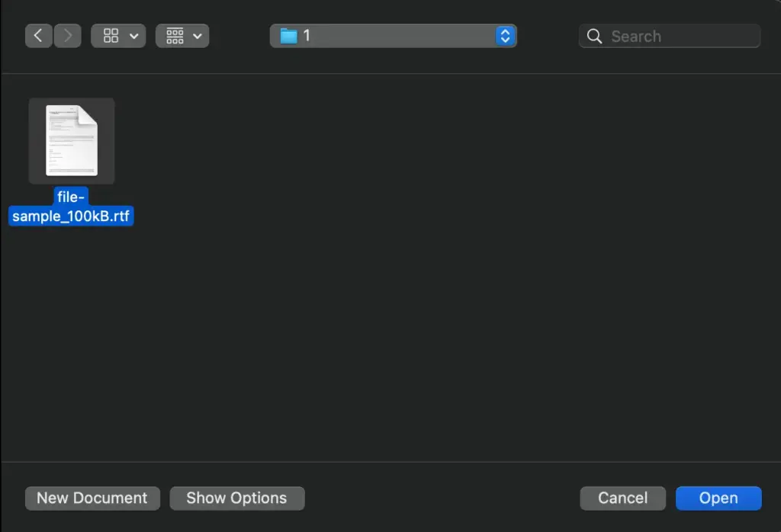
Task: Click the folder name "1" text in the path bar
Action: [x=307, y=36]
